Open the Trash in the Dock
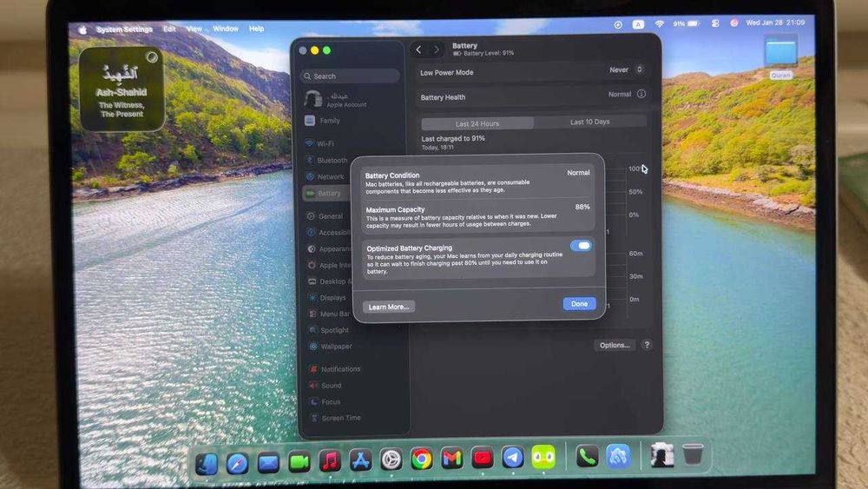The image size is (868, 489). (x=693, y=454)
